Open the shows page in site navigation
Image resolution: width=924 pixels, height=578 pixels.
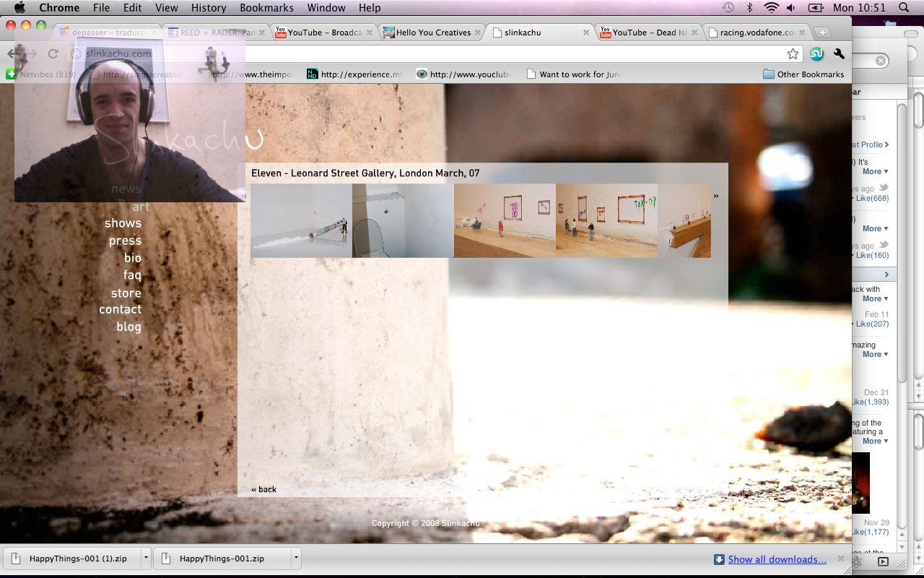click(123, 223)
